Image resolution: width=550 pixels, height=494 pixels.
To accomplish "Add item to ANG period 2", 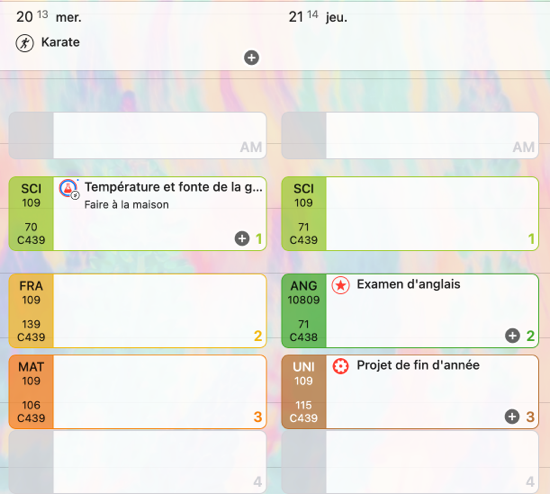I will coord(512,336).
